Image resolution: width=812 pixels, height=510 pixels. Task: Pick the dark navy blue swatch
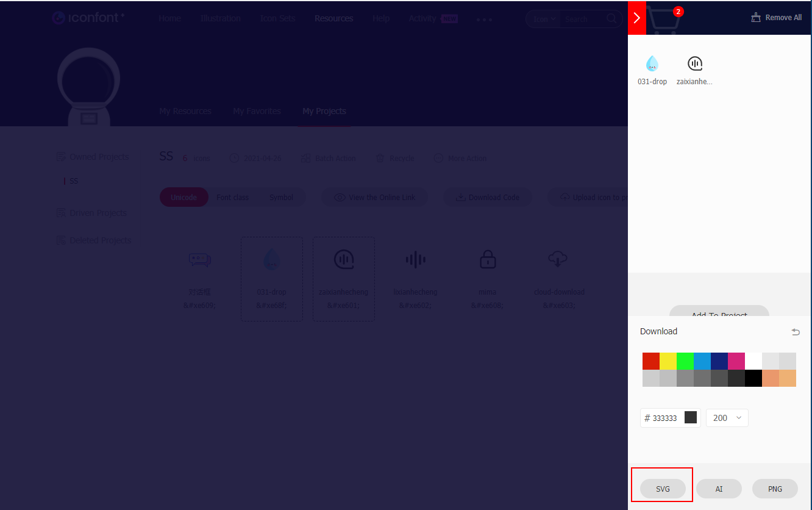point(719,361)
